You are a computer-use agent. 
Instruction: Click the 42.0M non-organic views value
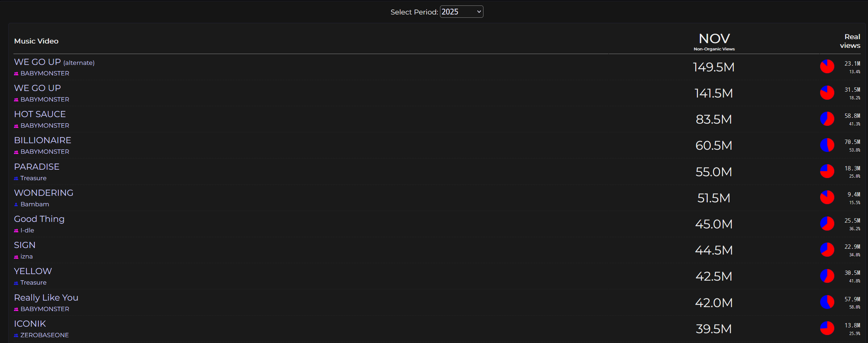tap(714, 303)
